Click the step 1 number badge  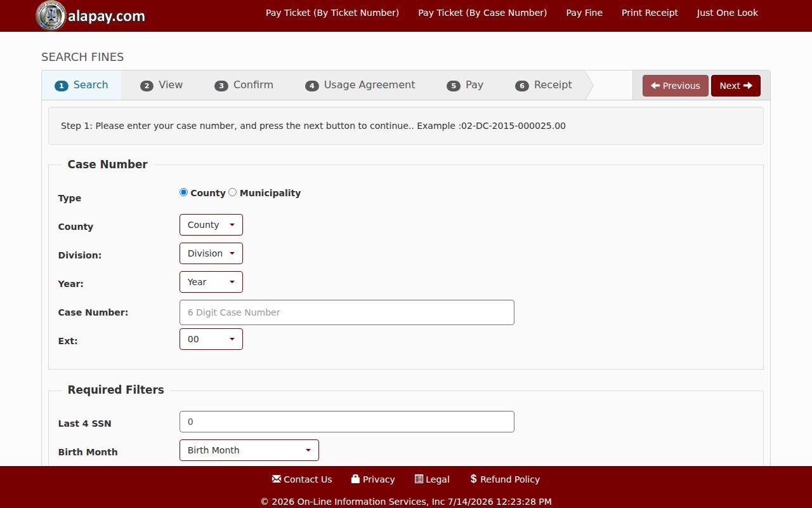point(62,86)
